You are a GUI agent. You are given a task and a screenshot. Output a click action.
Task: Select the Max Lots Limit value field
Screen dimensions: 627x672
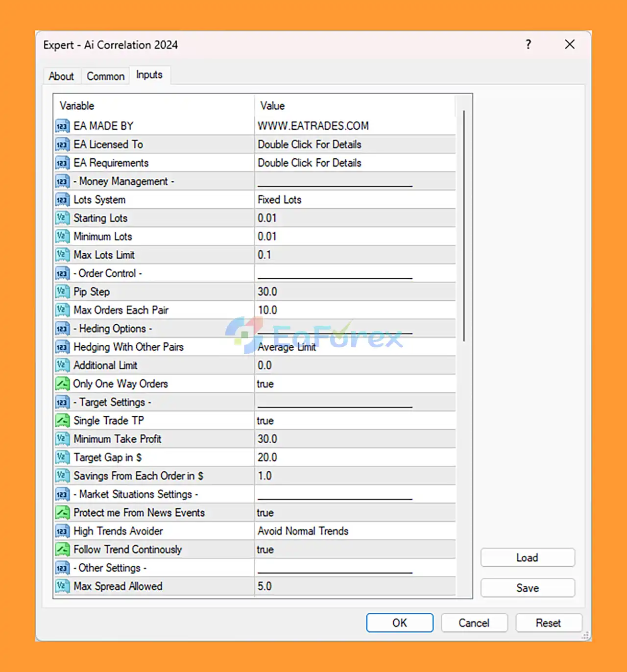[x=265, y=255]
